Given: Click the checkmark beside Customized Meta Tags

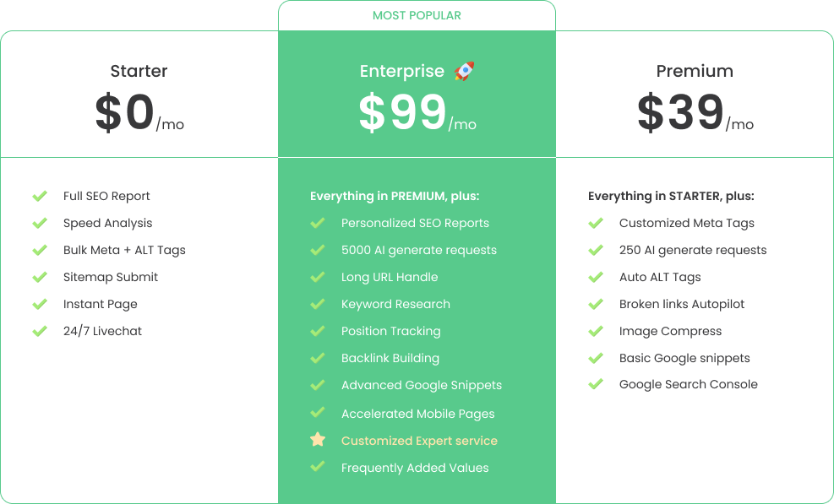Looking at the screenshot, I should tap(596, 223).
